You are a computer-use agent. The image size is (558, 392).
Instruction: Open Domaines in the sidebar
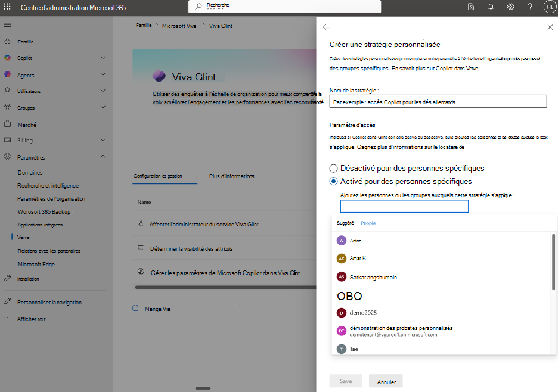[30, 173]
